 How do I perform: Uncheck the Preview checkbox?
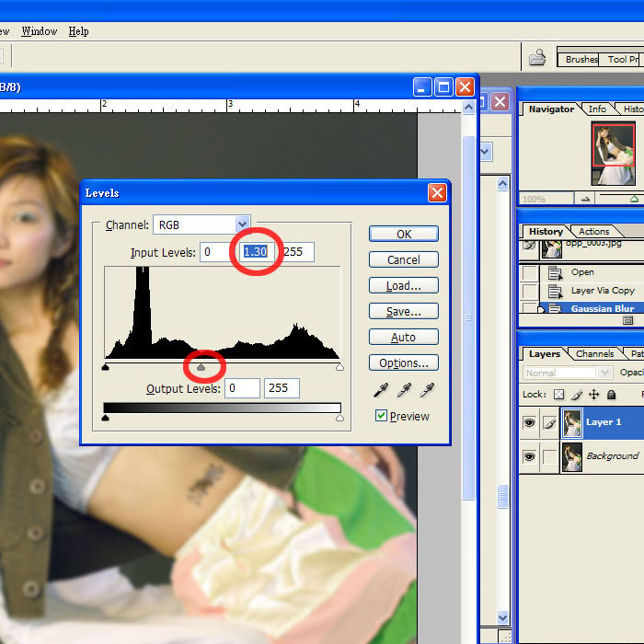point(381,416)
